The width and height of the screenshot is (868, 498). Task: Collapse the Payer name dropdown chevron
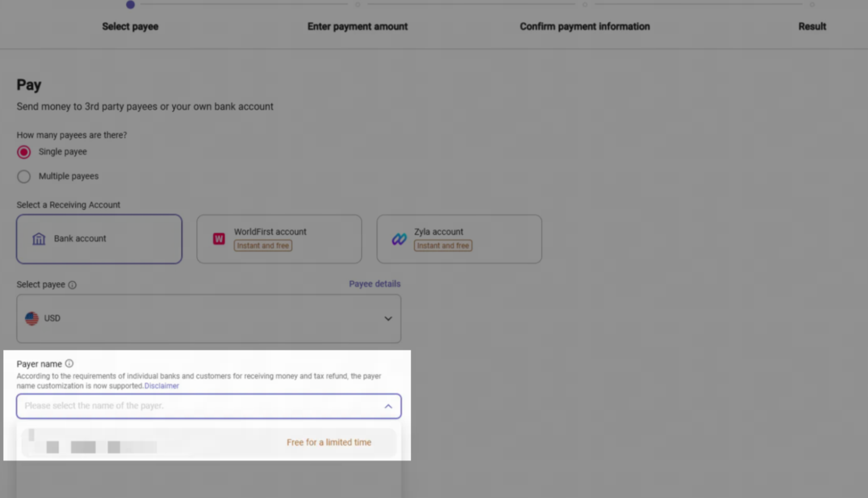388,406
